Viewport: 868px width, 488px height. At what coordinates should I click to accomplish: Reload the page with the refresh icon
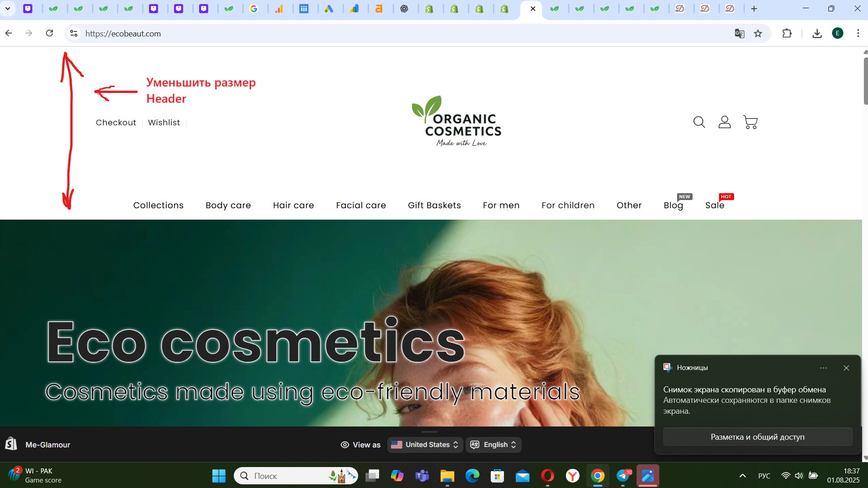pos(50,33)
